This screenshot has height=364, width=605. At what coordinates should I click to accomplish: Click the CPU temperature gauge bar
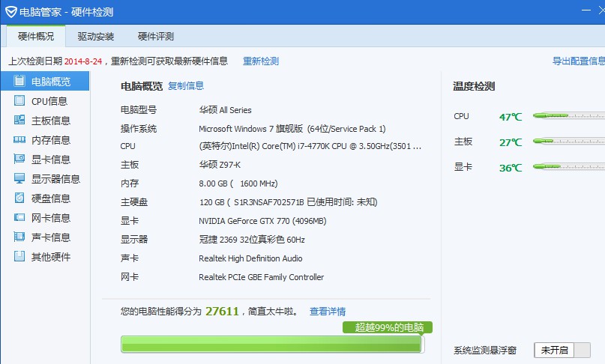[x=569, y=115]
